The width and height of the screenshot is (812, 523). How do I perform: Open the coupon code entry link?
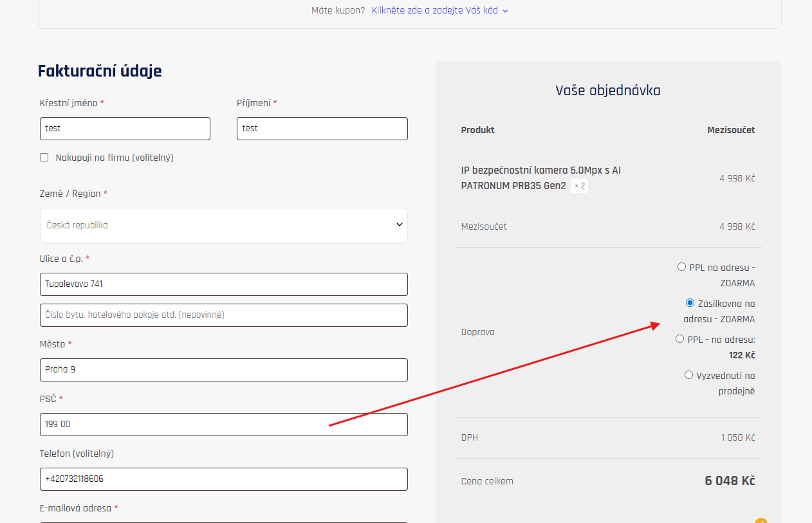point(435,10)
